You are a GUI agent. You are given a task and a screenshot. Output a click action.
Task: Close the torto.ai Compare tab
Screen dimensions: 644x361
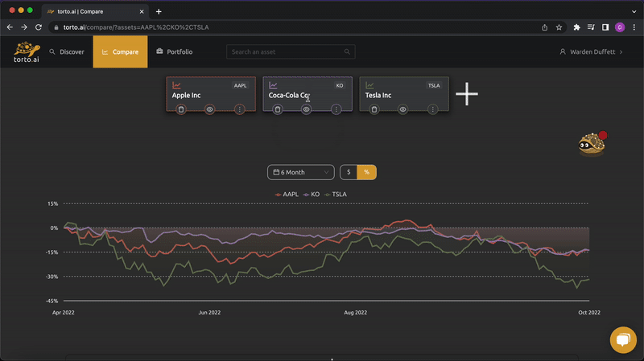142,11
